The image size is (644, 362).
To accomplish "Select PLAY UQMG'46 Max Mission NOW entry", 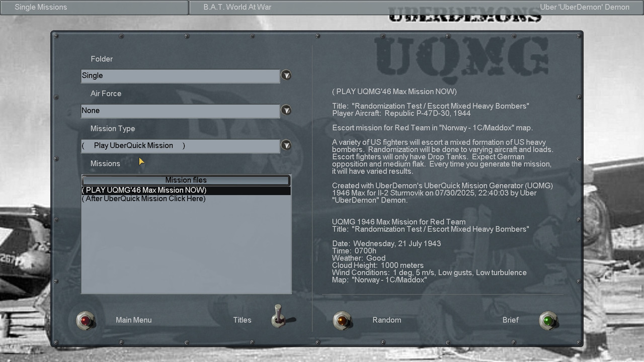I will coord(186,190).
